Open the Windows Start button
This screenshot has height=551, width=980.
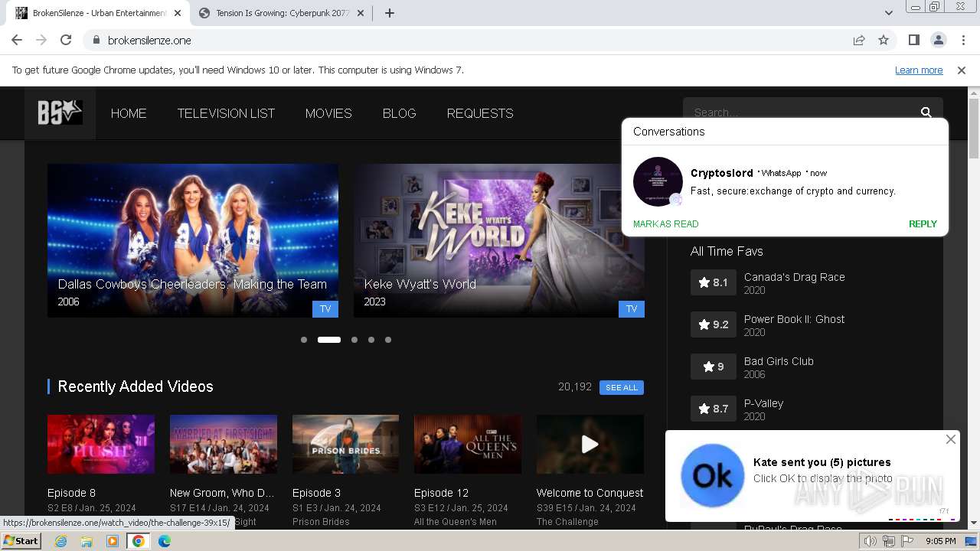(x=21, y=541)
